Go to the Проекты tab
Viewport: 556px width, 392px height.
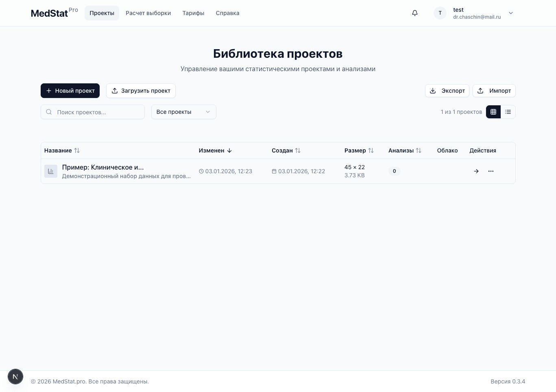pyautogui.click(x=102, y=13)
